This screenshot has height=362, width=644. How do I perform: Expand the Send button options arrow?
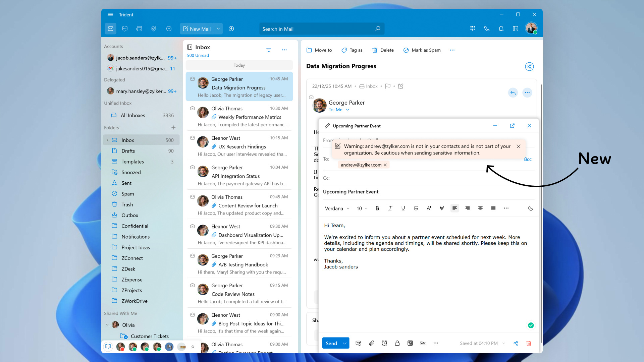[x=344, y=343]
